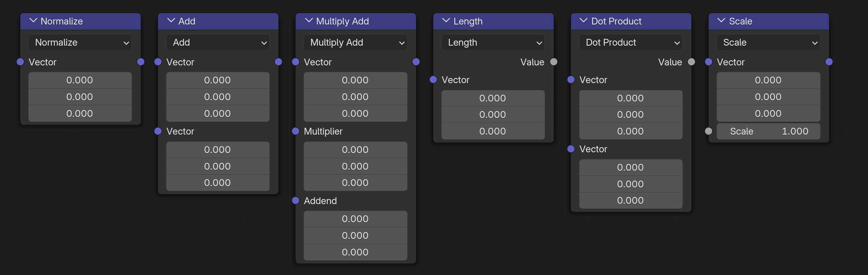This screenshot has height=275, width=868.
Task: Click the Addend input socket on Multiply Add
Action: [296, 201]
